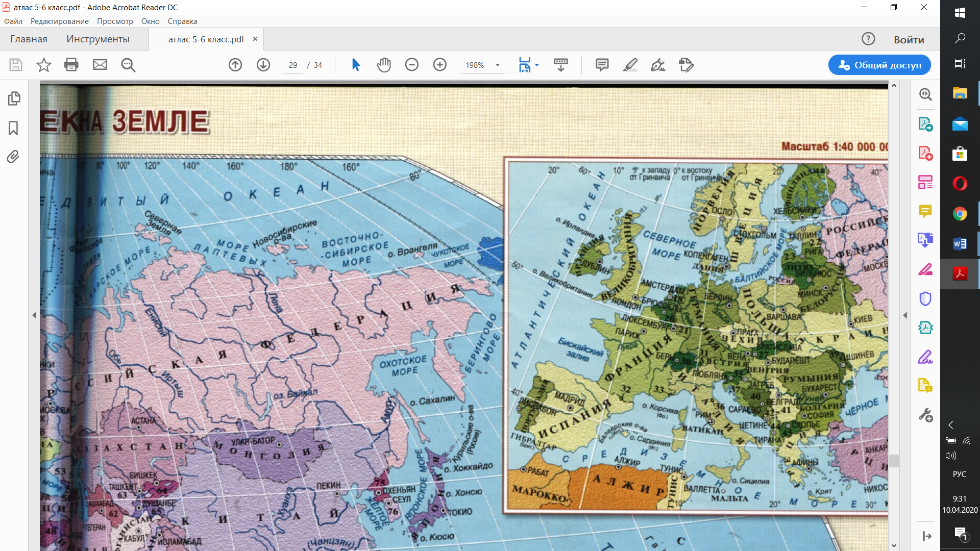The height and width of the screenshot is (551, 980).
Task: Open the Find text magnifier tool
Action: click(128, 65)
